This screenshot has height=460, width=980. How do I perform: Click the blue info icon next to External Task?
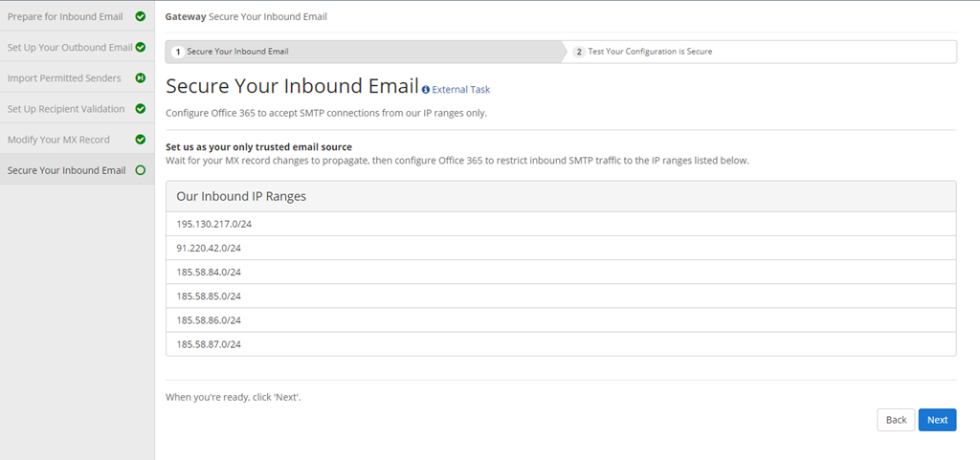426,90
